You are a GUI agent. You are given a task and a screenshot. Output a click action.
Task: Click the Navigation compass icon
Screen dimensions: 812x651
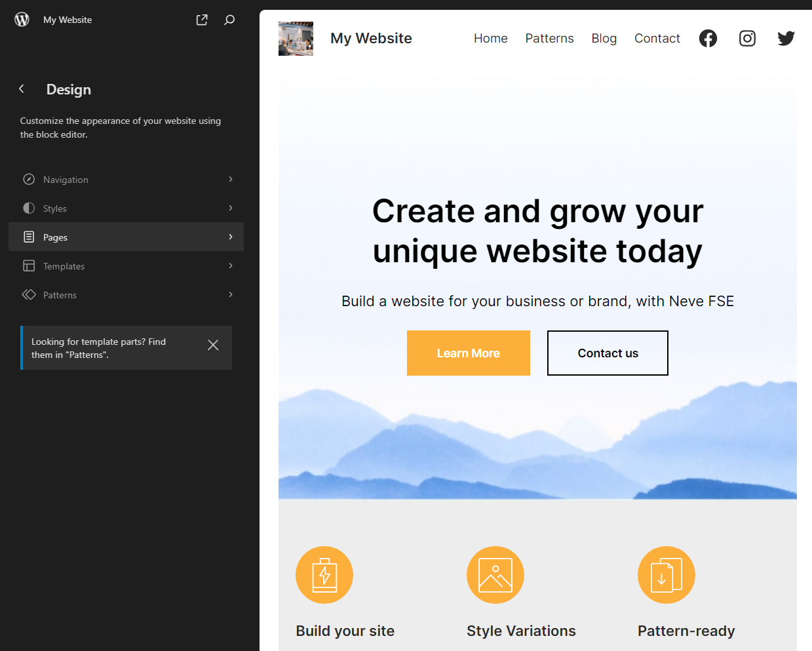(29, 179)
